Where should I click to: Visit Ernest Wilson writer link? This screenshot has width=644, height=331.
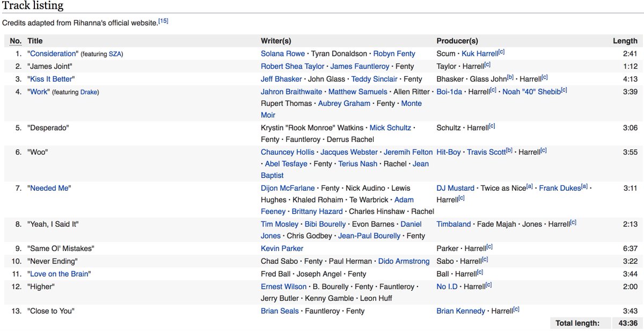click(283, 286)
